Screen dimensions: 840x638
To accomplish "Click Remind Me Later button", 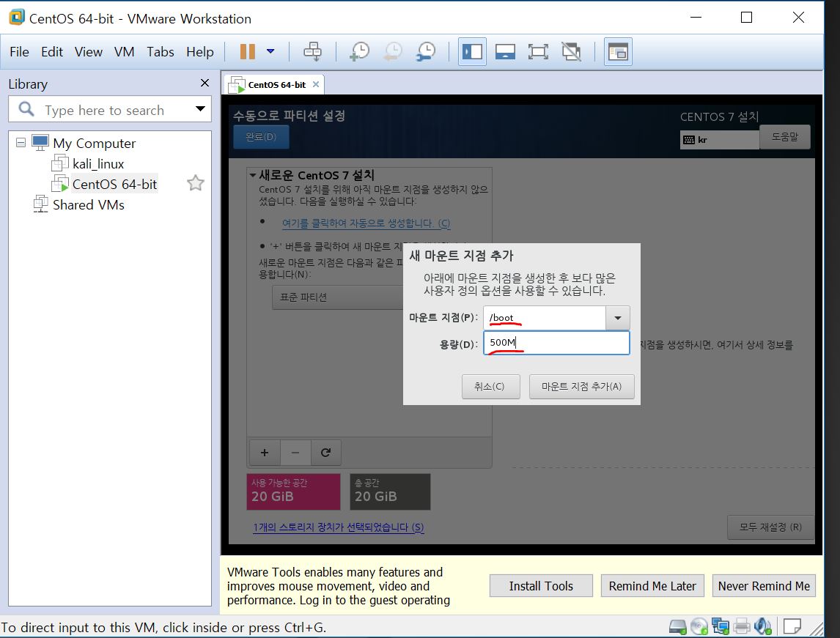I will [x=652, y=586].
